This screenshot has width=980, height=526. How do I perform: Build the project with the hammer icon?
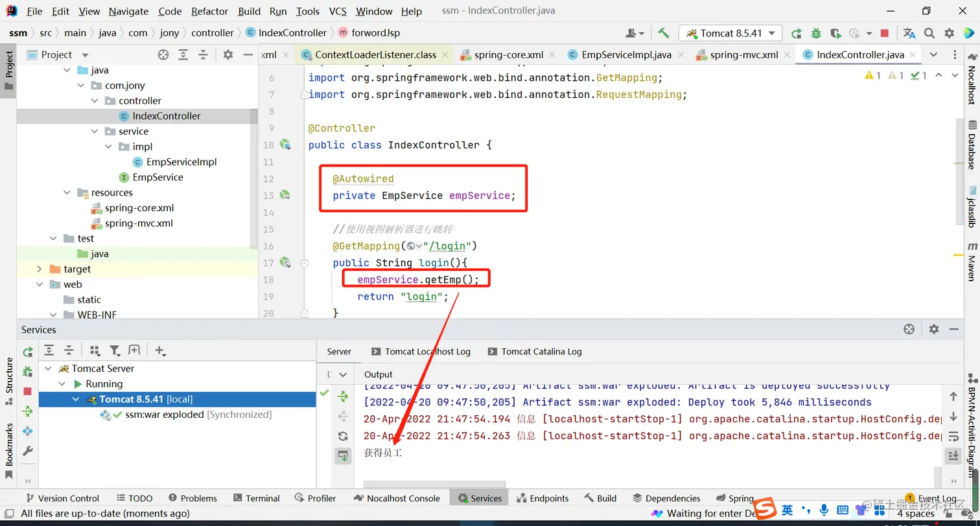coord(663,33)
